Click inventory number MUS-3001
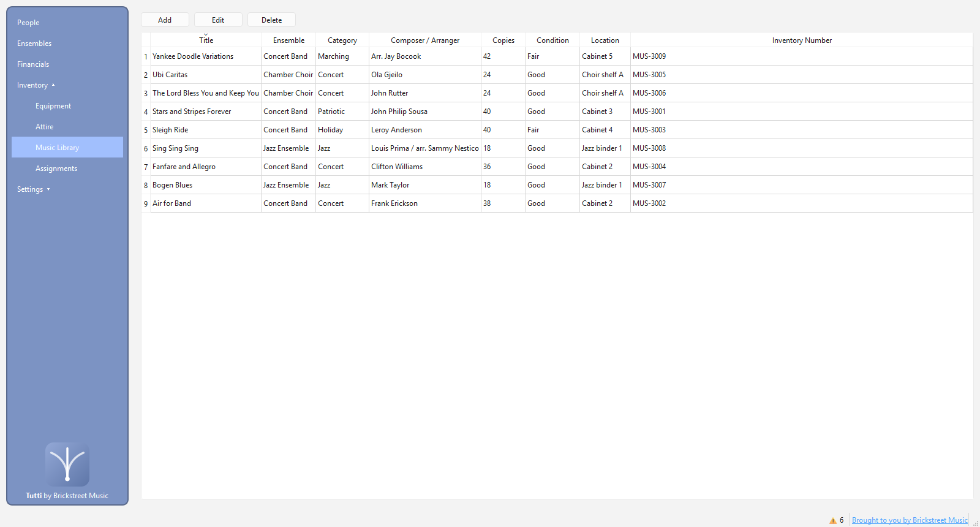The height and width of the screenshot is (527, 980). click(802, 112)
